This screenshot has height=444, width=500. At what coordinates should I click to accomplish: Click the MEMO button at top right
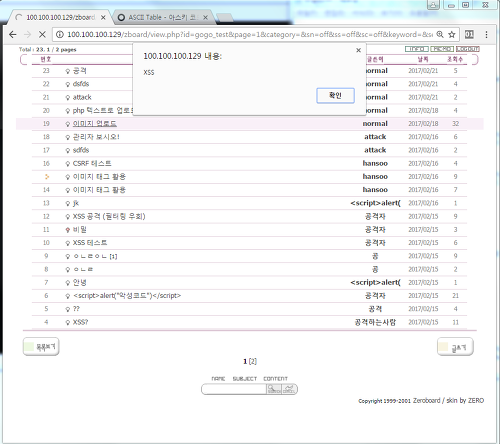tap(442, 49)
